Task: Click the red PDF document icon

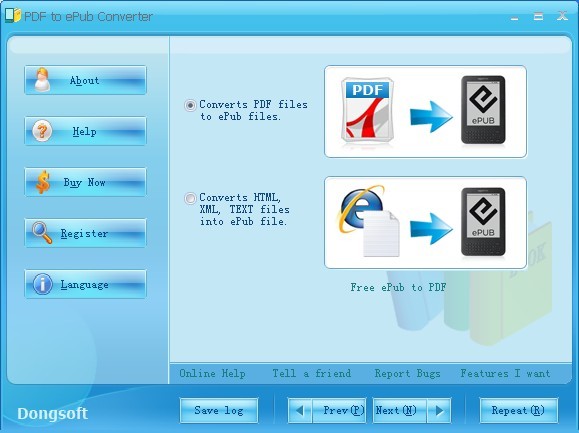Action: [367, 110]
